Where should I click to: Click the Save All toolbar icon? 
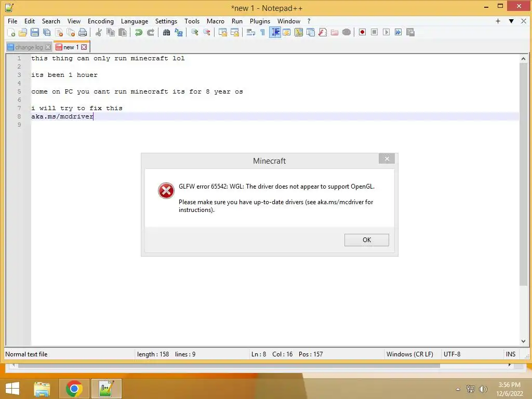coord(47,32)
